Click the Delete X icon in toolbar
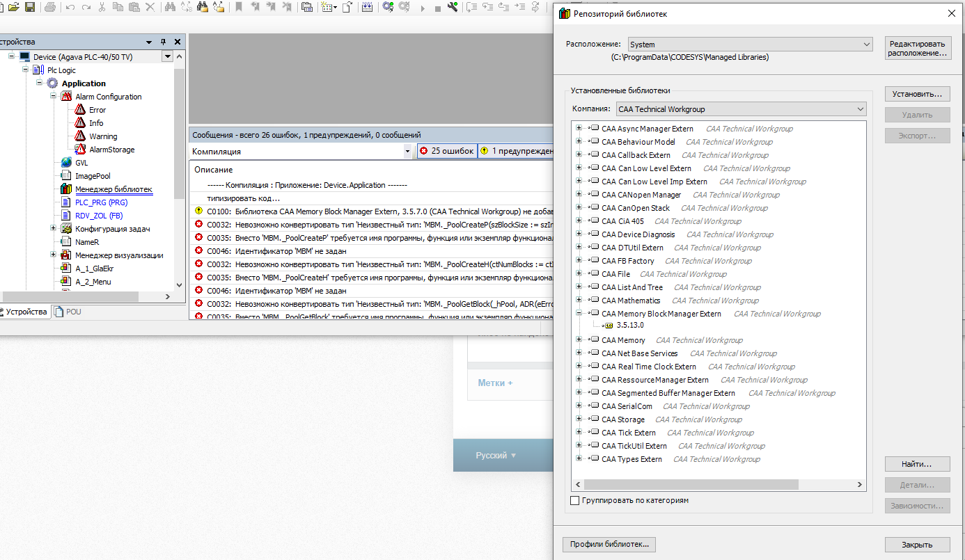Image resolution: width=965 pixels, height=560 pixels. coord(150,7)
